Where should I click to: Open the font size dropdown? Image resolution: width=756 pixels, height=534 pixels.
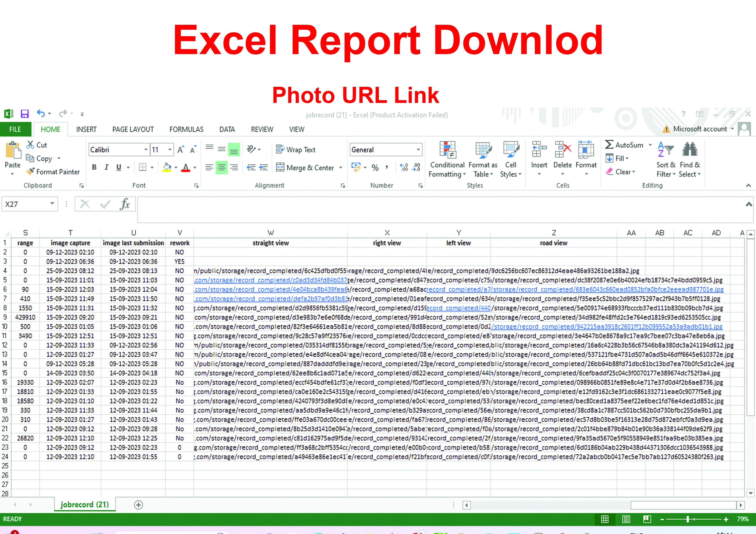[170, 150]
